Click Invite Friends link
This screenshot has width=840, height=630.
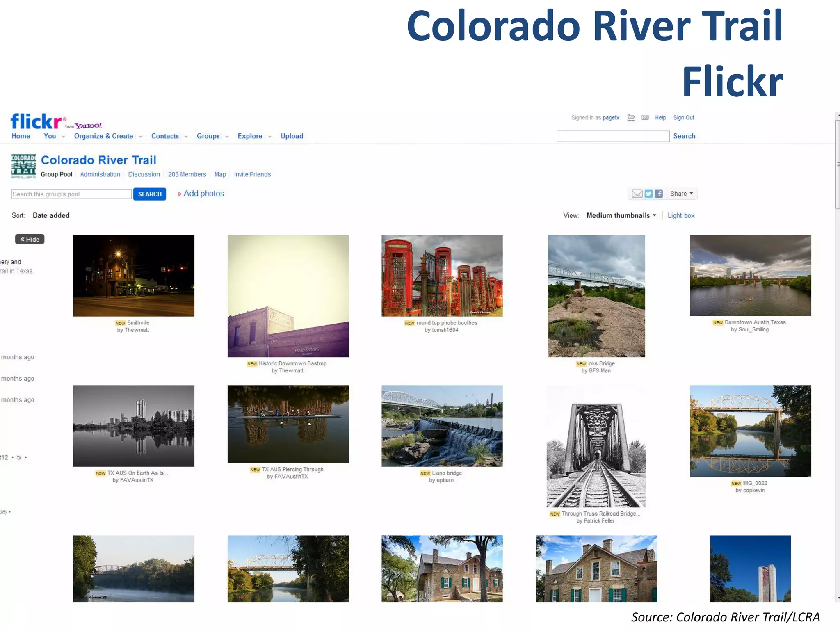252,174
